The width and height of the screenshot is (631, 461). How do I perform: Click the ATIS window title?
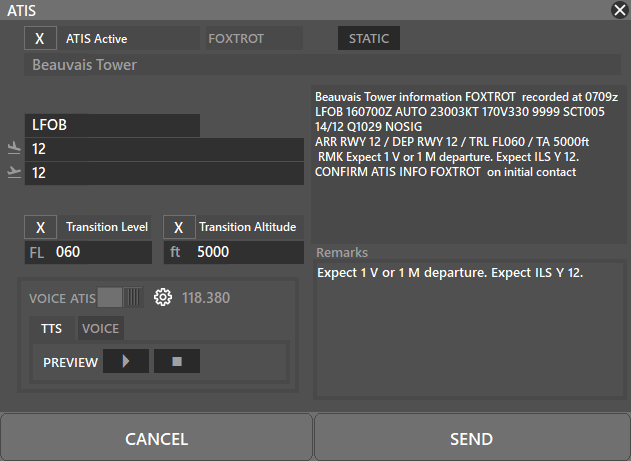[22, 10]
